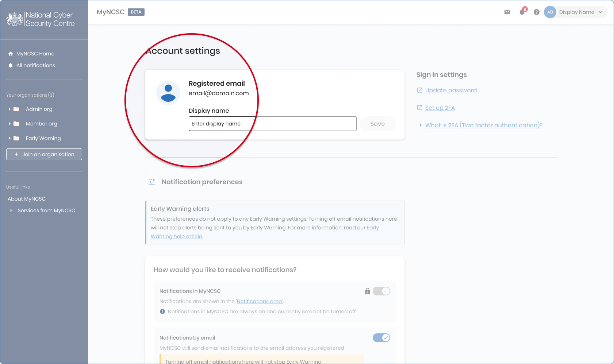Image resolution: width=614 pixels, height=364 pixels.
Task: Click the Admin org folder icon
Action: pos(16,109)
